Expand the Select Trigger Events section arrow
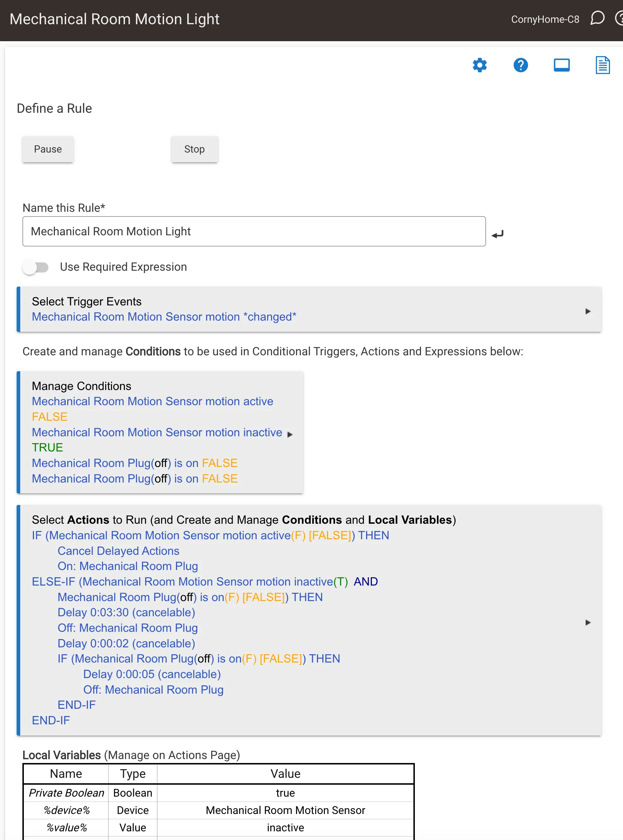The height and width of the screenshot is (840, 623). tap(588, 311)
